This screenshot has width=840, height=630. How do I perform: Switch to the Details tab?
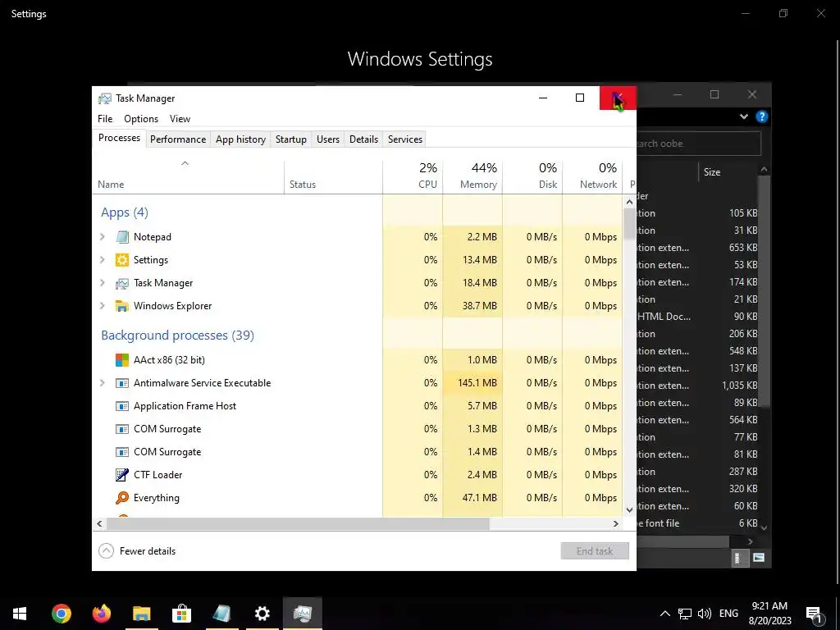click(x=363, y=139)
